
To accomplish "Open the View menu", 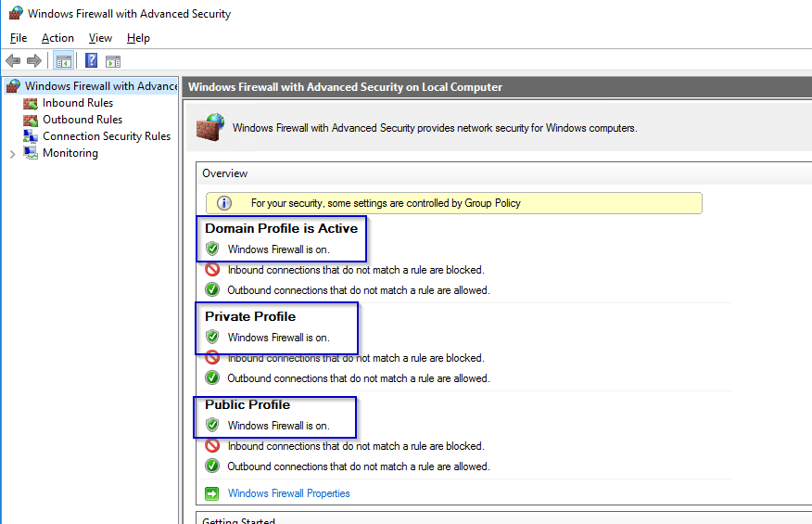I will point(100,38).
